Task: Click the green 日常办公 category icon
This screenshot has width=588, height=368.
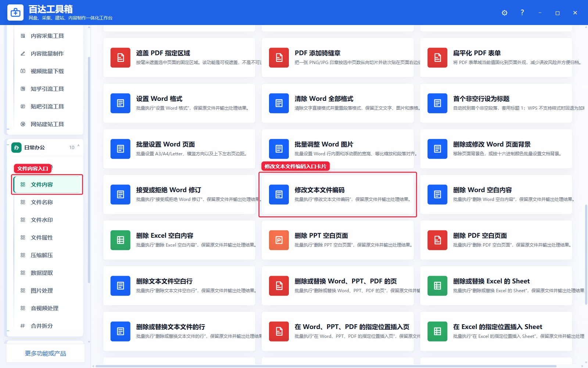Action: coord(16,148)
